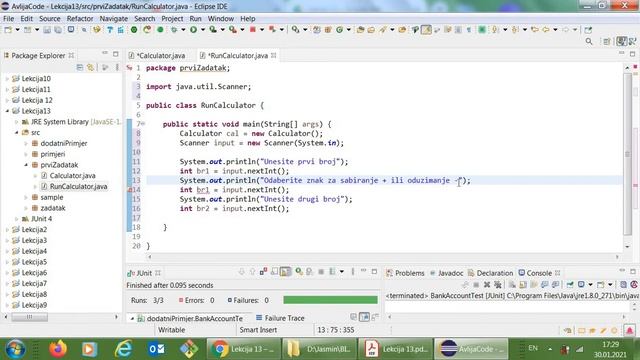Click the editor vertical scrollbar
This screenshot has width=640, height=360.
click(627, 154)
